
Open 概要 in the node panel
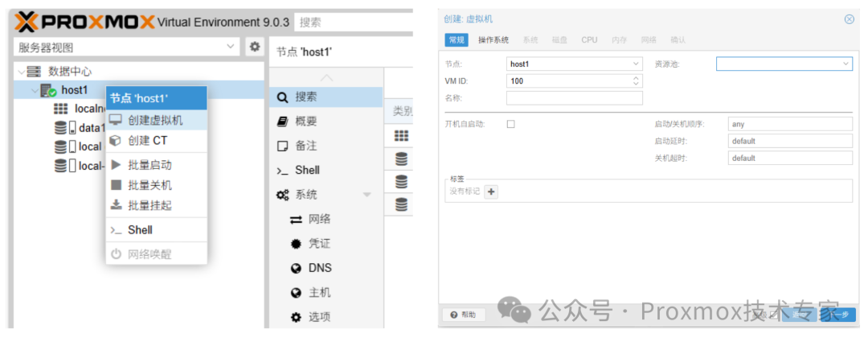tap(326, 122)
